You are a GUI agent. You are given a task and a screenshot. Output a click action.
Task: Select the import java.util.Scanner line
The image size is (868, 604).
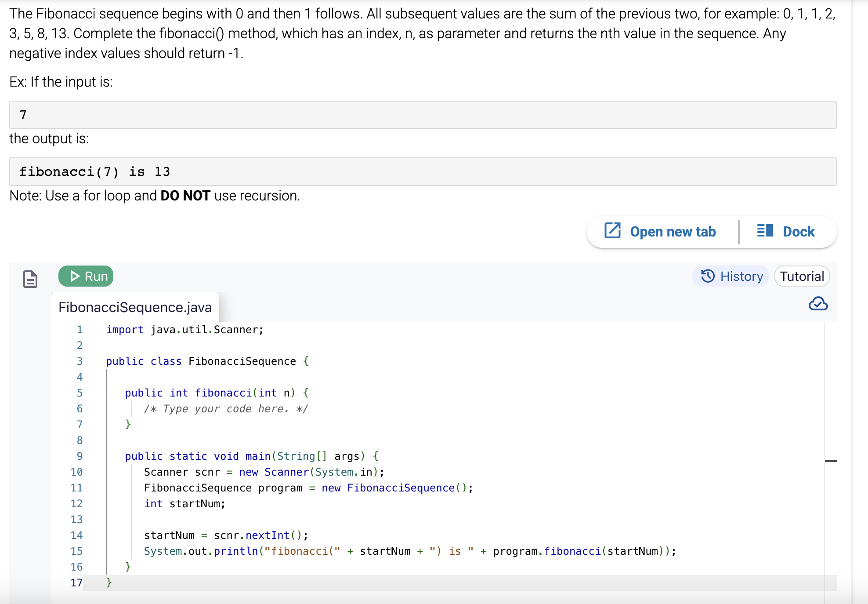(x=184, y=329)
